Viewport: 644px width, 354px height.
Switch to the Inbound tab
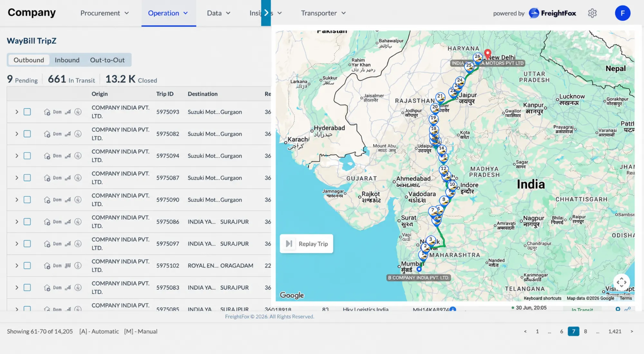pyautogui.click(x=67, y=60)
